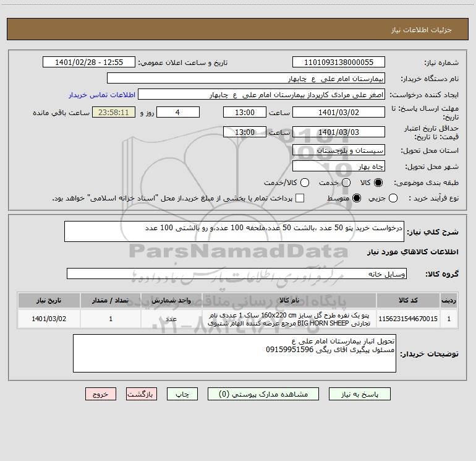Click the city field چاه بهار
476x461 pixels.
point(339,166)
